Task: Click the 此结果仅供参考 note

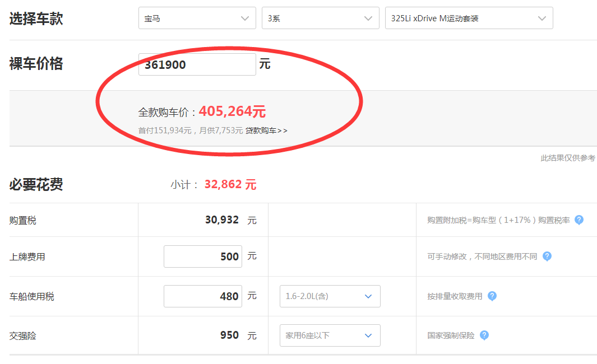Action: click(x=568, y=158)
